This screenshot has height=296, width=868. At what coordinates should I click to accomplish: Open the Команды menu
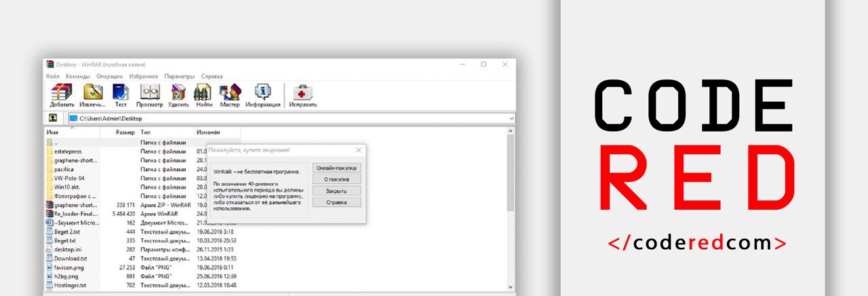[78, 76]
